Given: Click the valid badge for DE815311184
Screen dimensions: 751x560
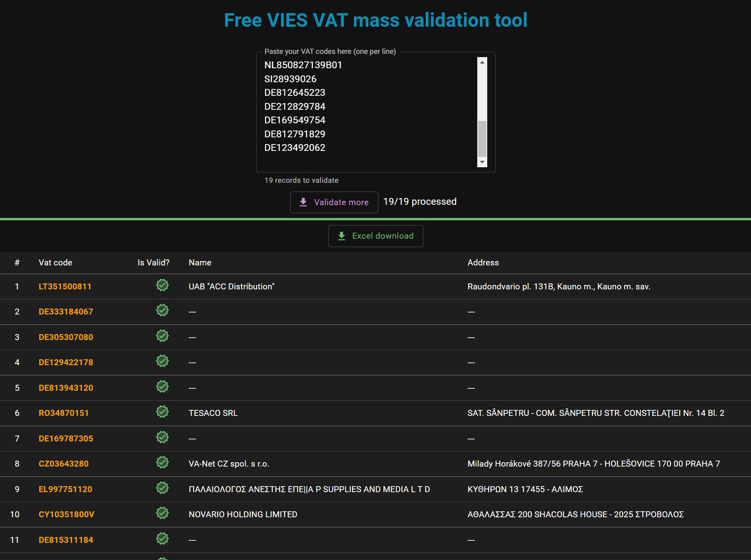Looking at the screenshot, I should 162,539.
